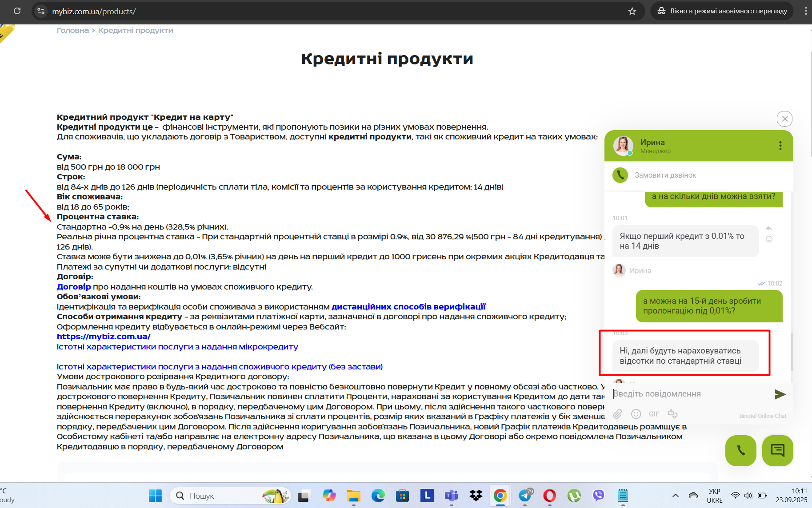Viewport: 812px width, 508px height.
Task: Select Замовити дзвінок option
Action: [x=665, y=175]
